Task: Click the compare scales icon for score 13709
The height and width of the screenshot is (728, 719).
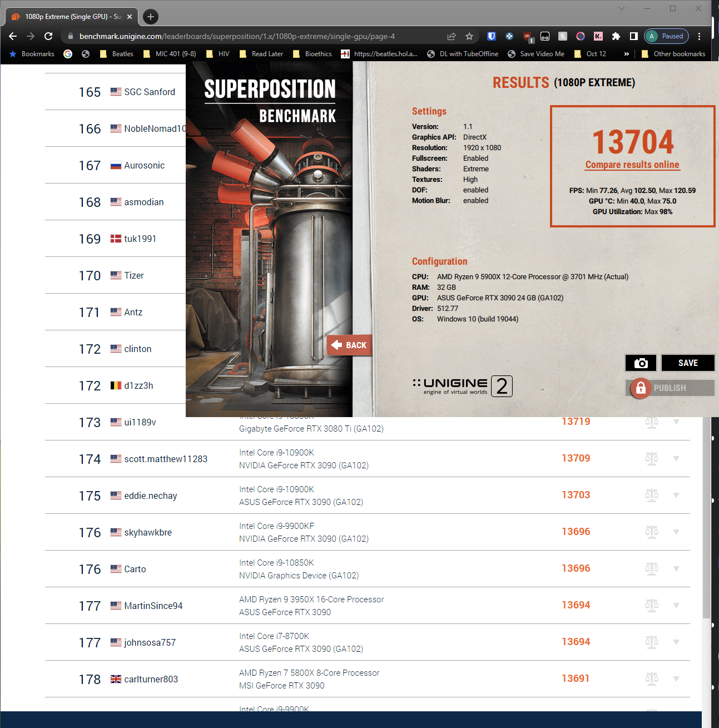Action: coord(652,458)
